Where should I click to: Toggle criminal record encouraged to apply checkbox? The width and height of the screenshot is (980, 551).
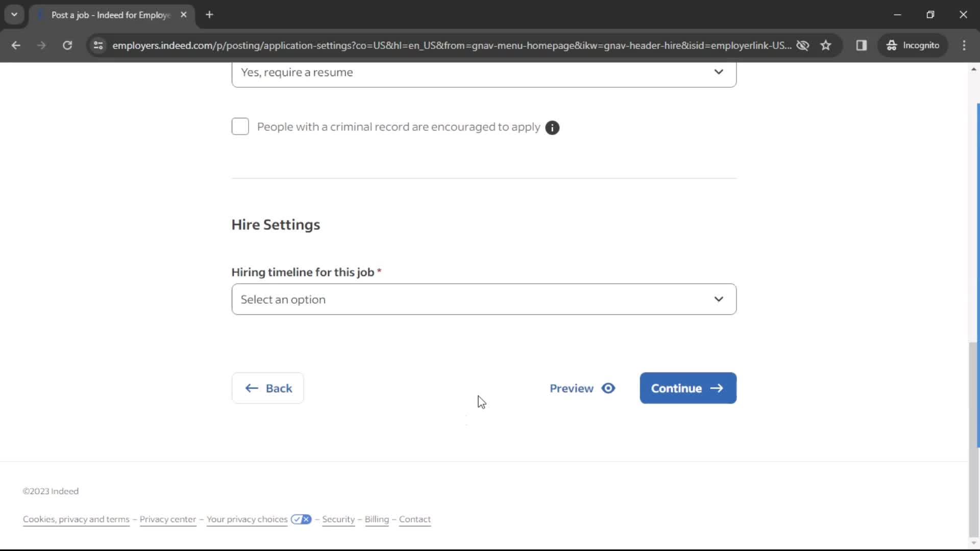pos(240,127)
